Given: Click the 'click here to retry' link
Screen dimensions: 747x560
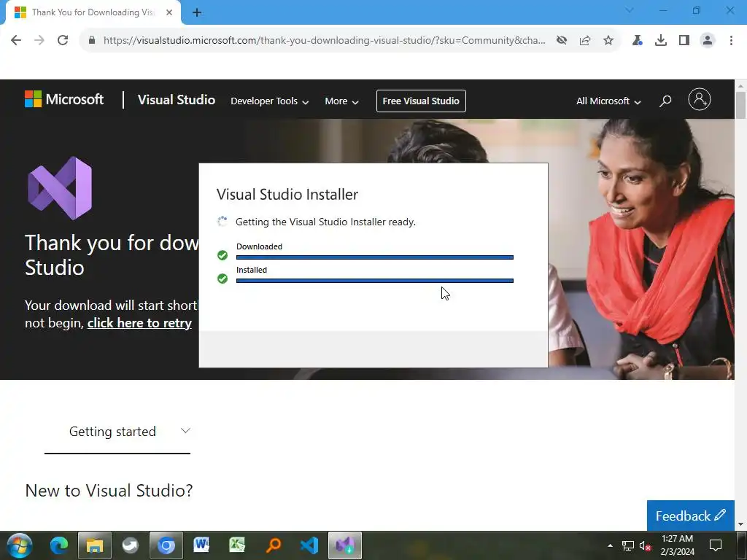Looking at the screenshot, I should pos(139,323).
